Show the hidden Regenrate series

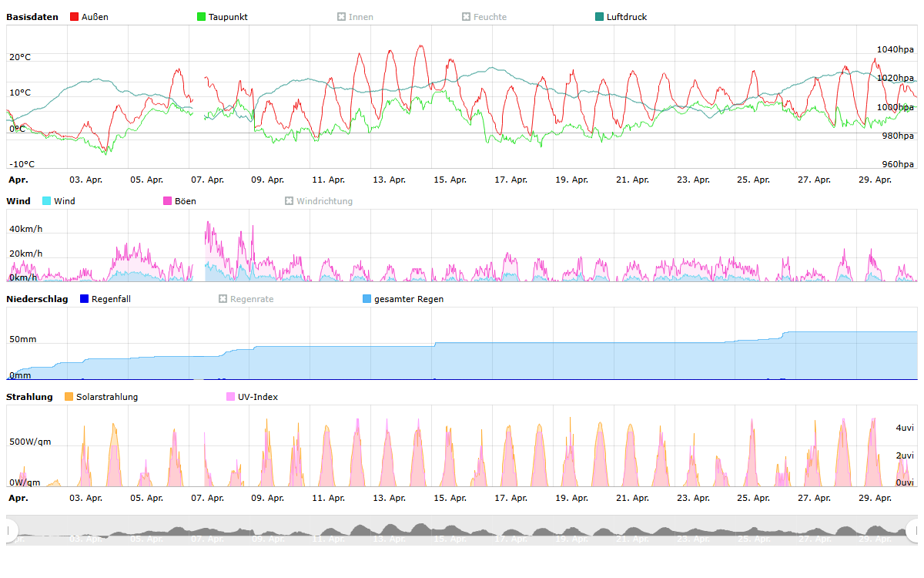click(223, 299)
